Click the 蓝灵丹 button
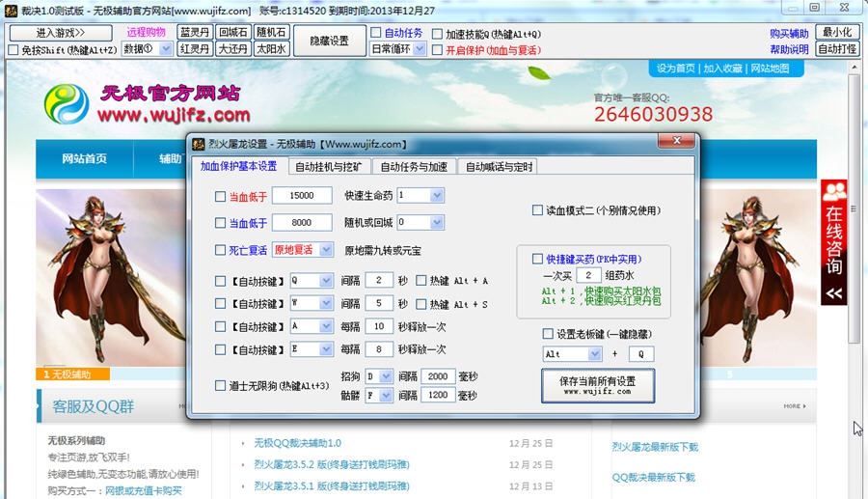 pyautogui.click(x=194, y=33)
